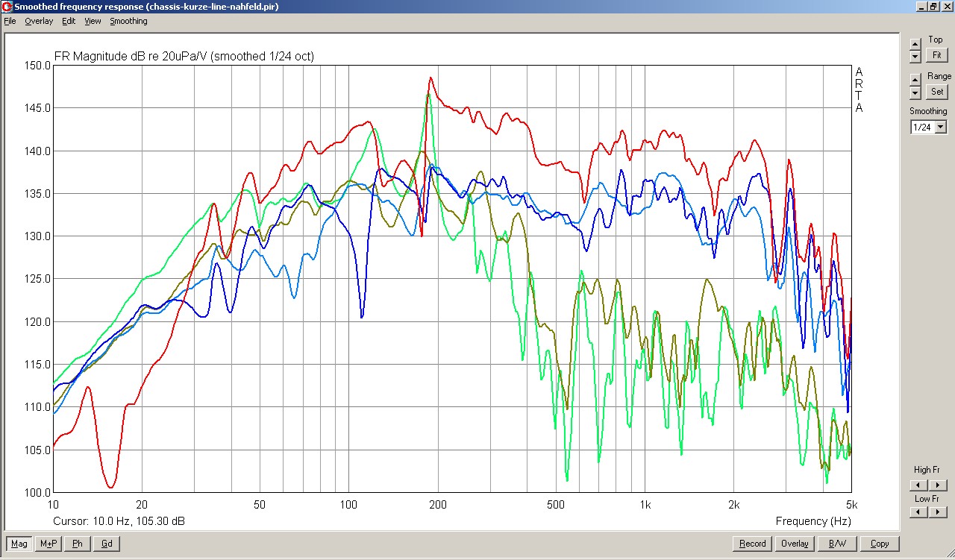
Task: Click the Range up arrow button
Action: pos(915,80)
